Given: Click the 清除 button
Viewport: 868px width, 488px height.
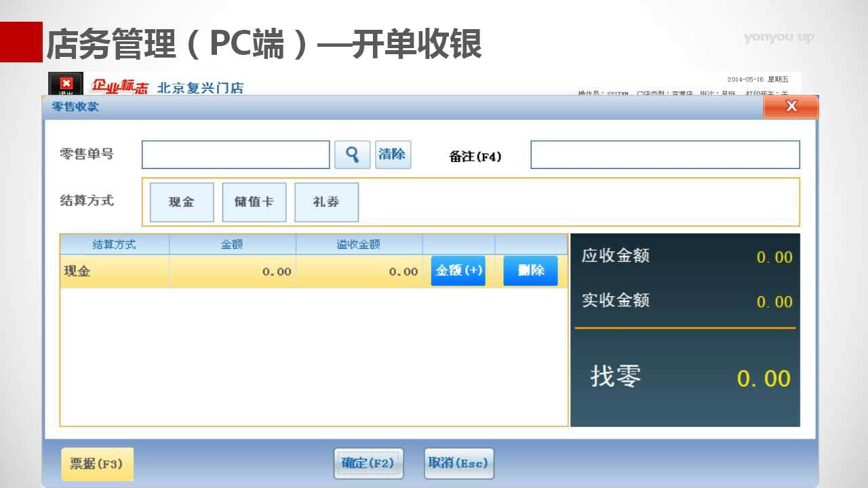Looking at the screenshot, I should click(x=393, y=155).
